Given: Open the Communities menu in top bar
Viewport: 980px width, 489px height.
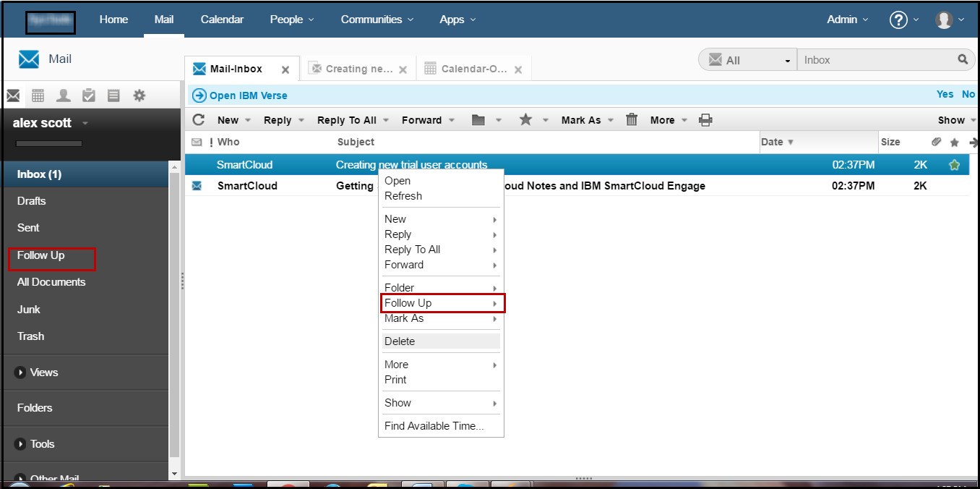Looking at the screenshot, I should coord(377,20).
